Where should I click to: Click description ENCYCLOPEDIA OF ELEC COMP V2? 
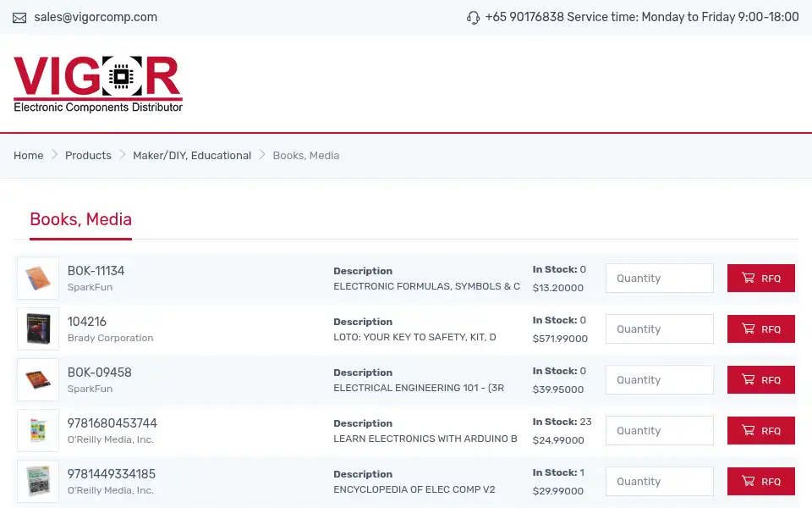[x=414, y=489]
